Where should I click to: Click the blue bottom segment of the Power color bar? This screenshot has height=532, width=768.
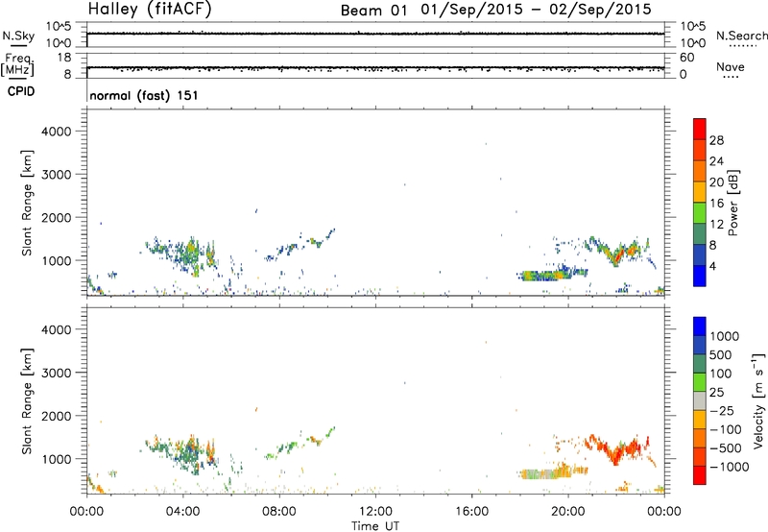[x=700, y=276]
